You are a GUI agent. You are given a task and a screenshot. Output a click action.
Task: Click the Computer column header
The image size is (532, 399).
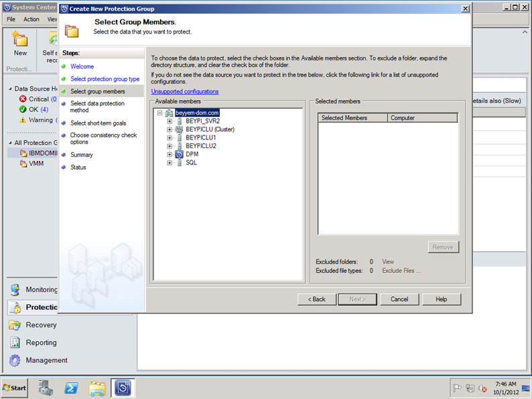(x=423, y=118)
